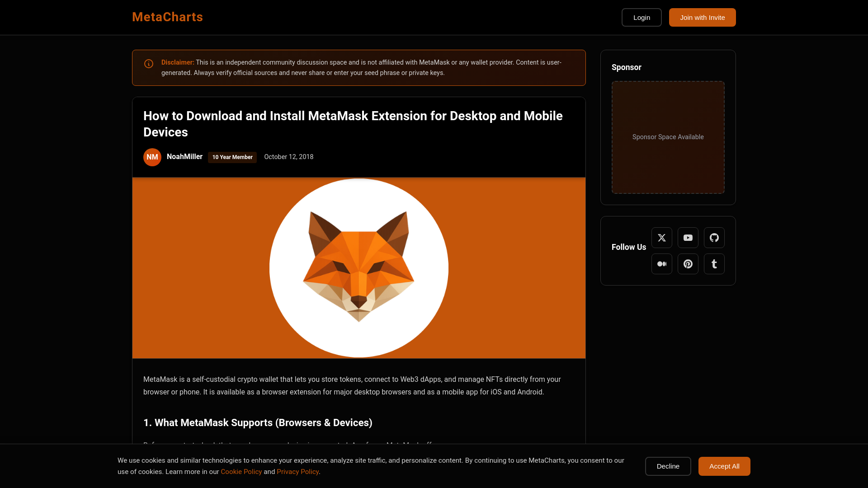Click the Sponsor Space Available box
This screenshot has height=488, width=868.
[x=668, y=137]
